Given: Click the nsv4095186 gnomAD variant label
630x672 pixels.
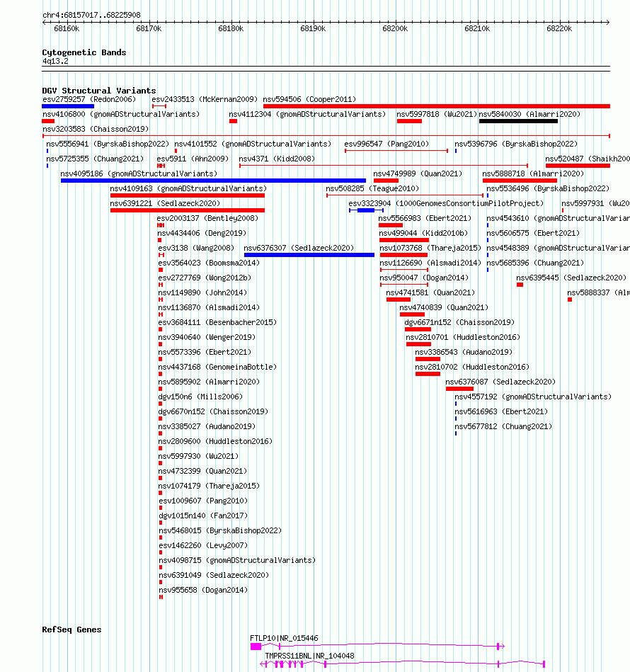Looking at the screenshot, I should pyautogui.click(x=139, y=173).
